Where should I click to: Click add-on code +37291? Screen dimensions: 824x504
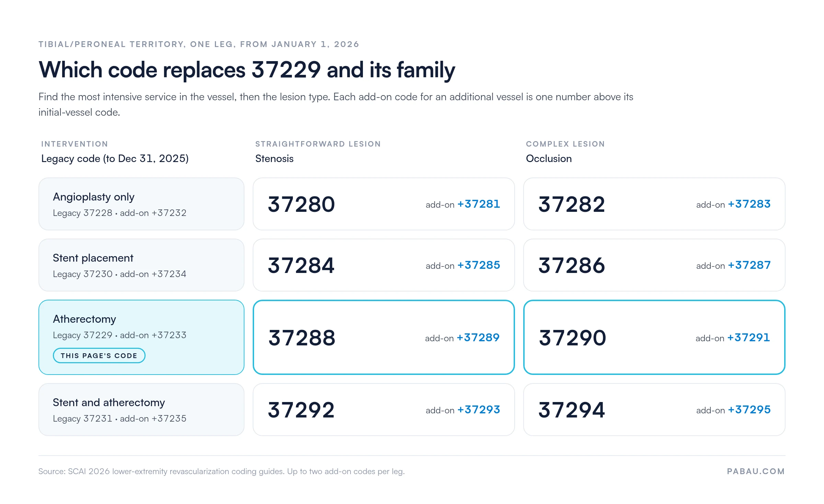[748, 337]
